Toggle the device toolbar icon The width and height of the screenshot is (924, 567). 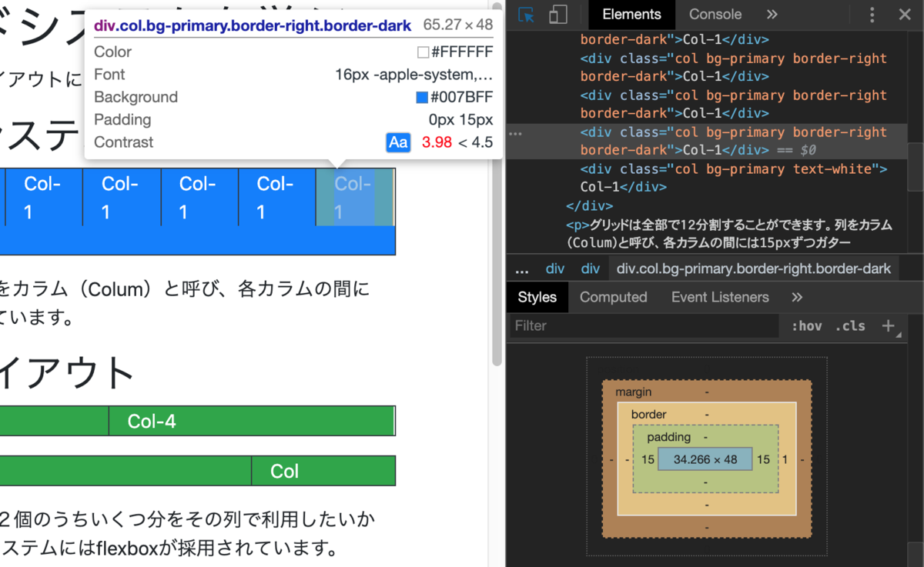coord(557,15)
